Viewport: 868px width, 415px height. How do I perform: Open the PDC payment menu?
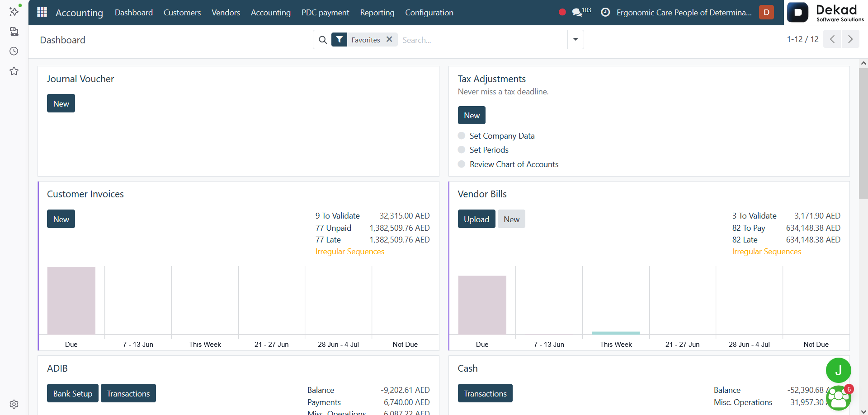[325, 13]
